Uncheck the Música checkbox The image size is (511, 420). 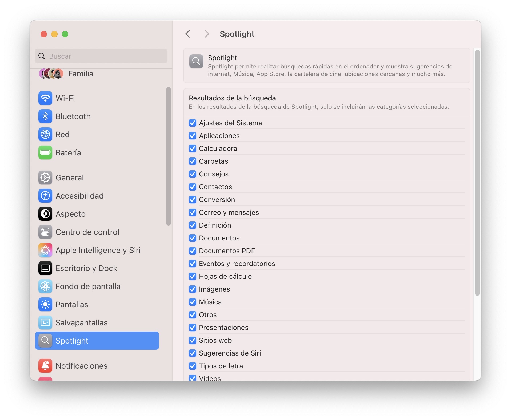tap(193, 302)
